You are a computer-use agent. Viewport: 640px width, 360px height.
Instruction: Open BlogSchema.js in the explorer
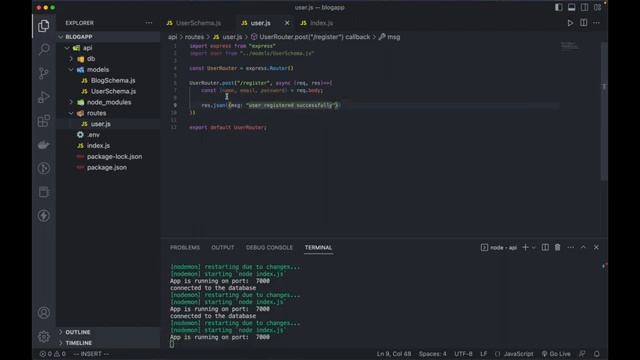(x=108, y=80)
